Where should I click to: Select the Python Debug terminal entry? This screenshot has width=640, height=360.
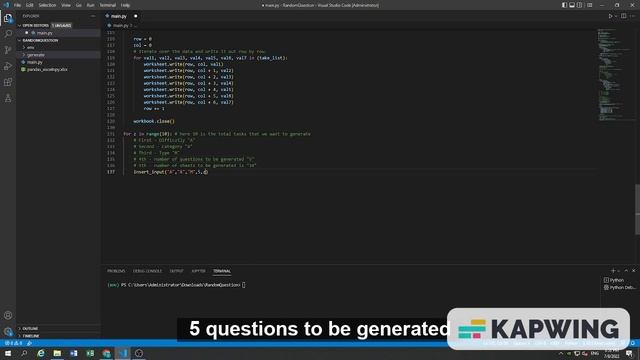click(620, 287)
